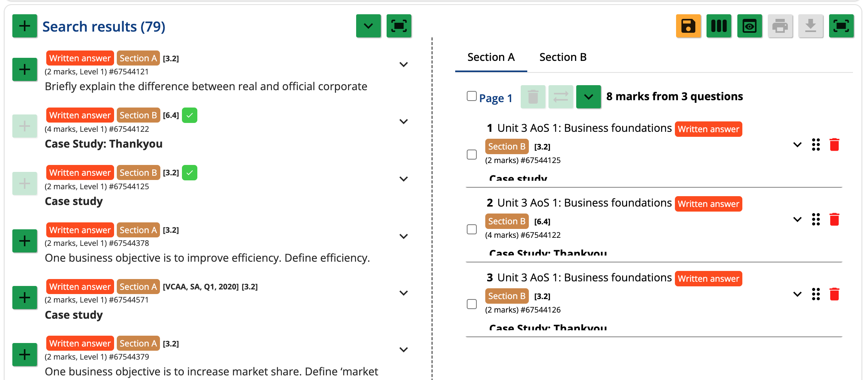Expand search result #67544121 with its chevron
Viewport: 868px width, 380px height.
click(404, 64)
